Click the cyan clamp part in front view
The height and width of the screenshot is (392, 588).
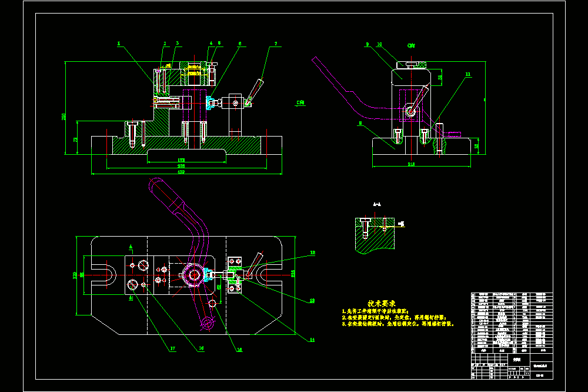point(210,102)
